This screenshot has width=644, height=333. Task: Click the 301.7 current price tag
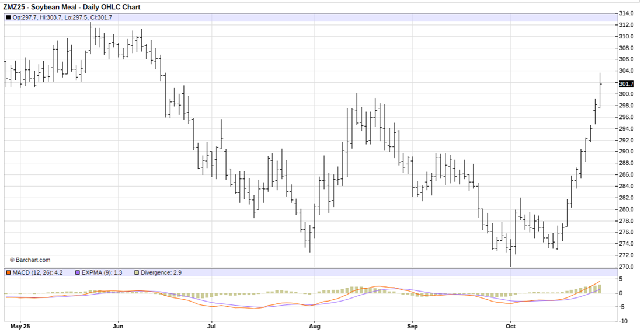626,84
